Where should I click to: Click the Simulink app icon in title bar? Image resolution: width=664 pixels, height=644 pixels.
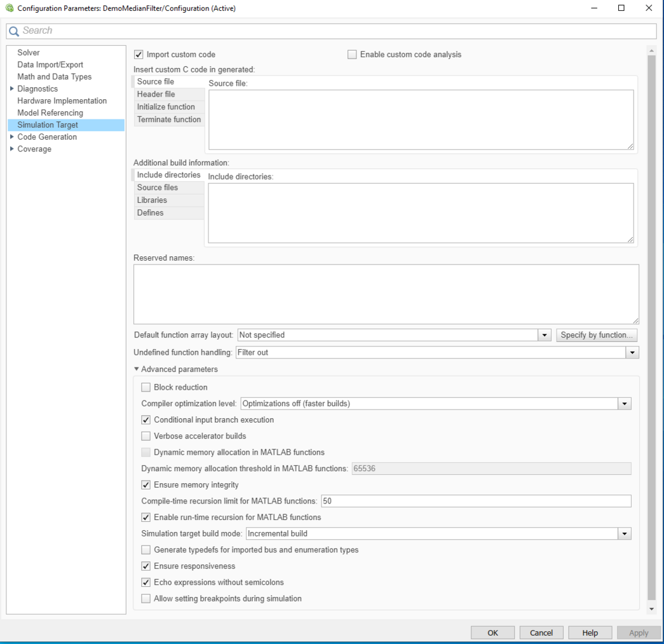9,8
